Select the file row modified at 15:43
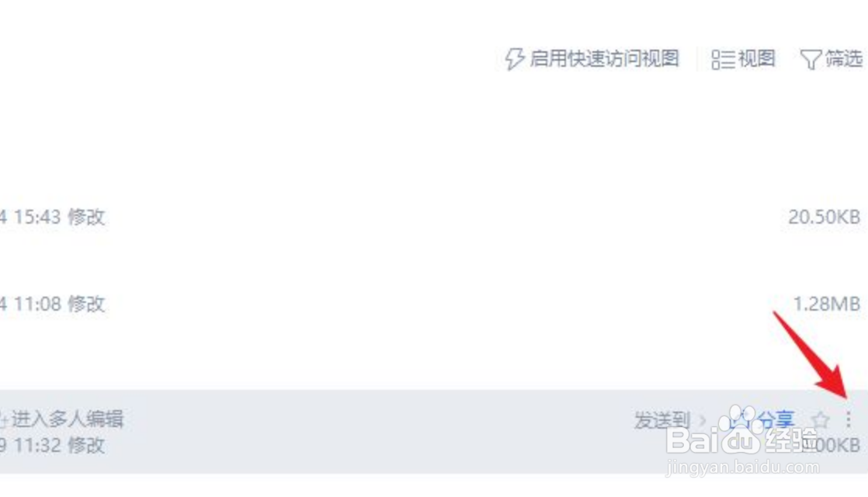The width and height of the screenshot is (868, 497). [434, 217]
